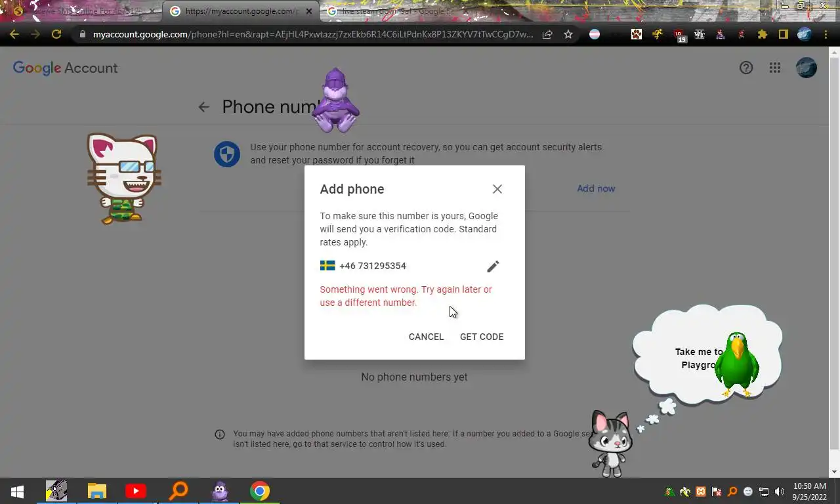Image resolution: width=840 pixels, height=504 pixels.
Task: Edit the phone number with the pencil icon
Action: pos(493,266)
